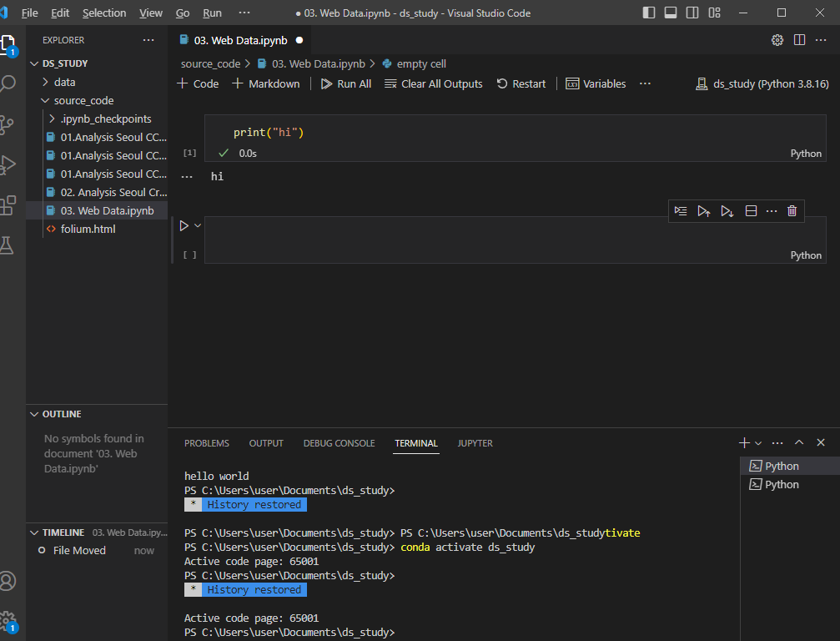Select kernel ds_study (Python 3.8.16)

[762, 83]
